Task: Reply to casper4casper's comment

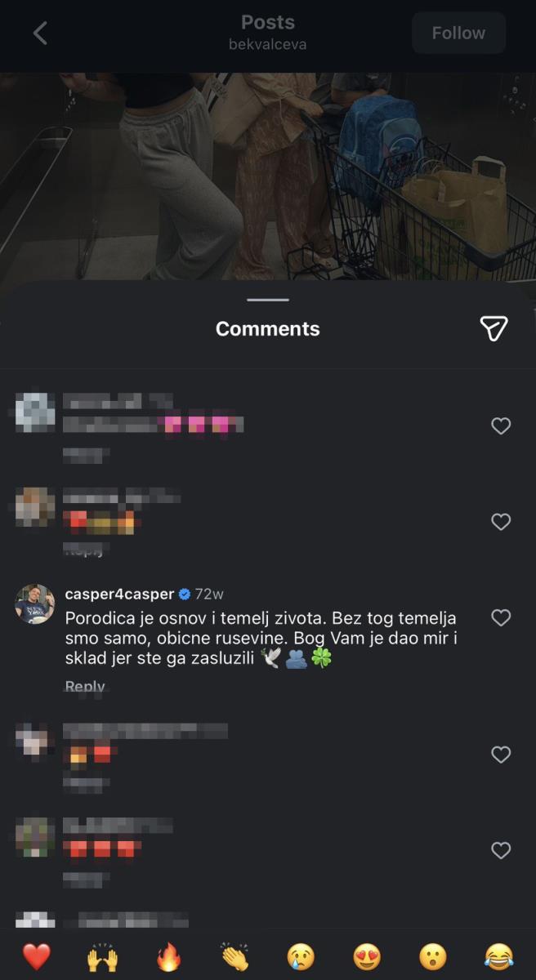Action: 85,687
